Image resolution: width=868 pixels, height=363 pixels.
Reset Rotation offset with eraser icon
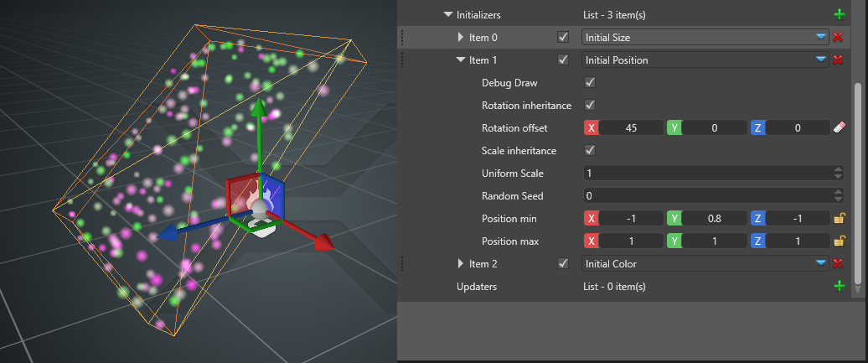tap(839, 128)
